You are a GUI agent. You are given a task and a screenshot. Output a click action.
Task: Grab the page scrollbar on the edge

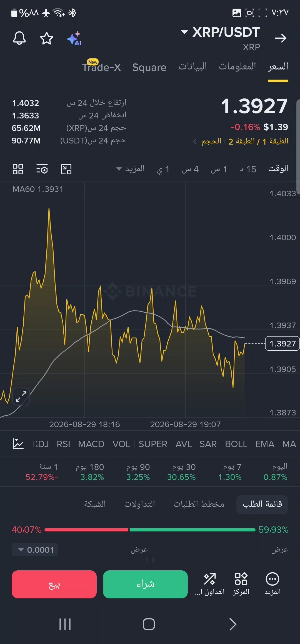click(298, 147)
